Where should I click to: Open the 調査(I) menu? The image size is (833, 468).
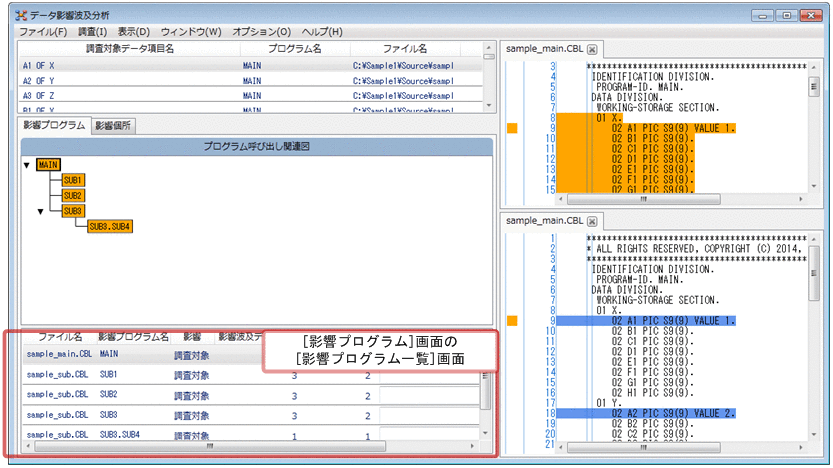pos(92,31)
